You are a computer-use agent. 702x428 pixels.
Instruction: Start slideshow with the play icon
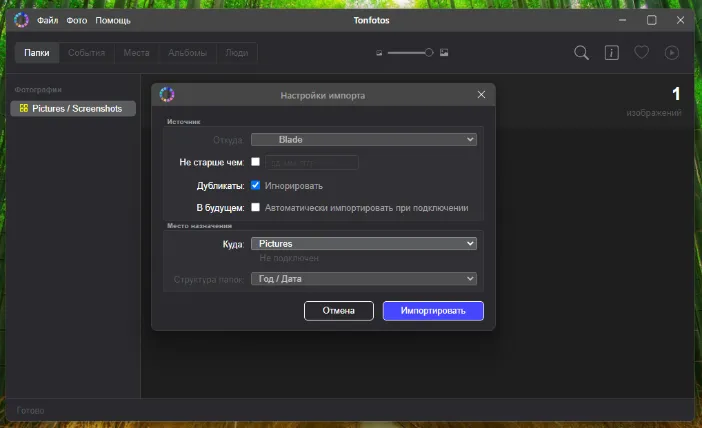coord(672,53)
